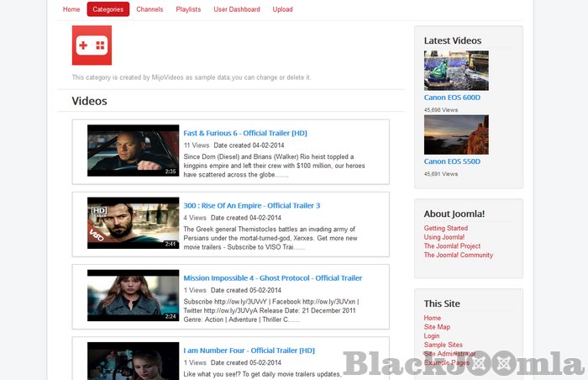Viewport: 588px width, 380px height.
Task: Visit The Joomla! Community link
Action: click(458, 255)
